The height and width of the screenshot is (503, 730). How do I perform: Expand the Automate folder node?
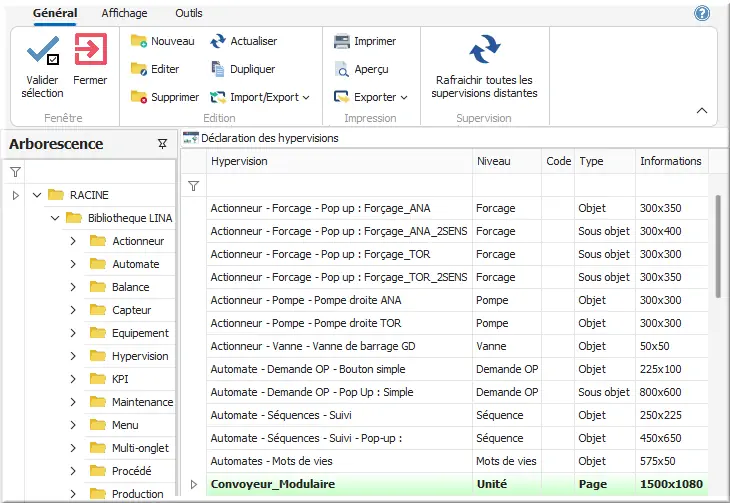coord(73,264)
